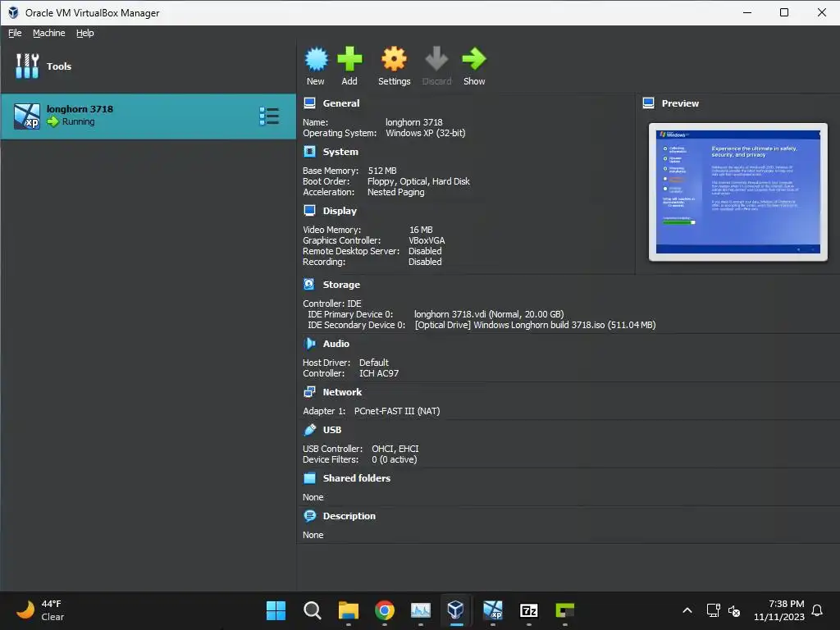Click the Windows Longhorn build 3718.iso entry
Image resolution: width=840 pixels, height=630 pixels.
535,325
